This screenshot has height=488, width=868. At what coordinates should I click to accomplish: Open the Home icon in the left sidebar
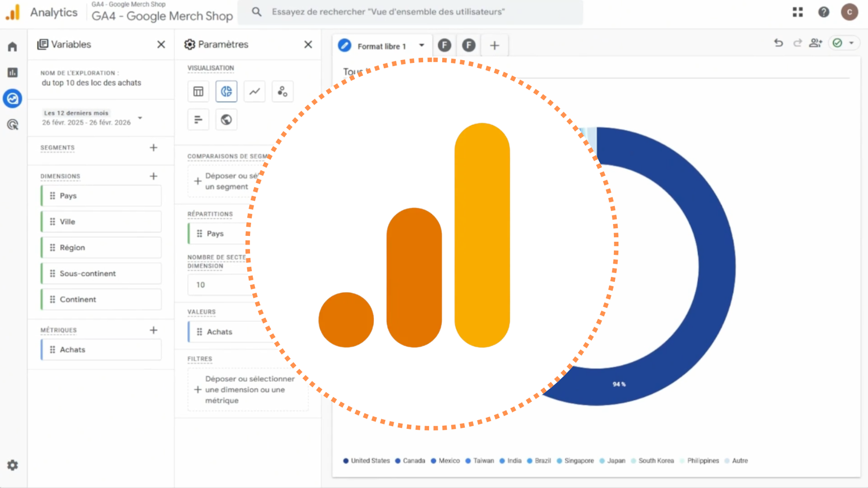12,47
